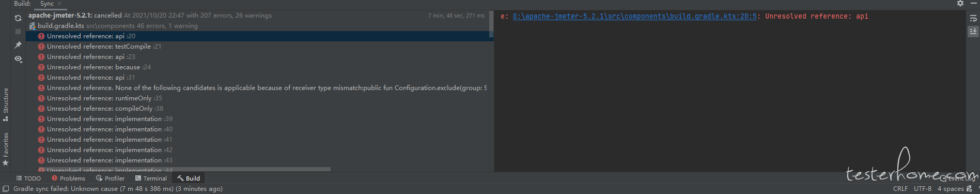Open the Structure side tool window
Viewport: 980px width, 194px height.
point(6,105)
